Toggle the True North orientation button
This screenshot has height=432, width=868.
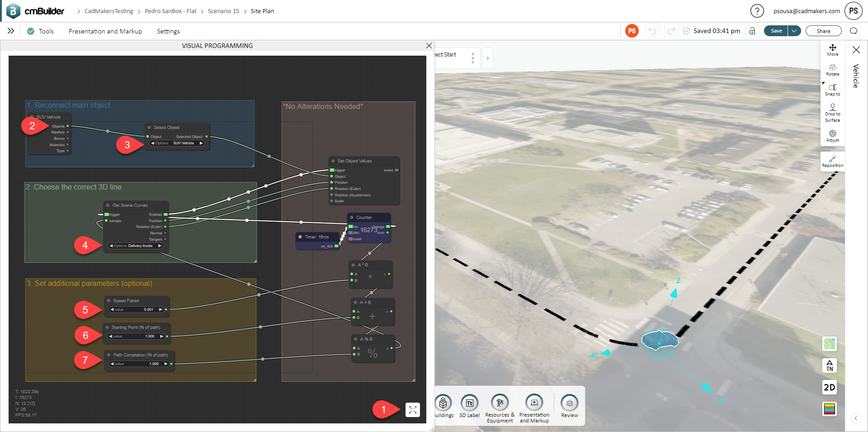point(829,366)
